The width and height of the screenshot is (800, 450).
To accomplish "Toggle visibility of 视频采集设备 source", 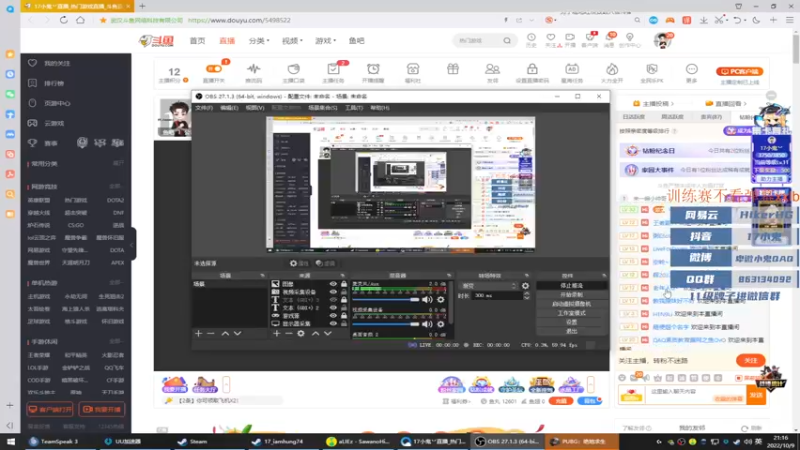I will [x=333, y=292].
